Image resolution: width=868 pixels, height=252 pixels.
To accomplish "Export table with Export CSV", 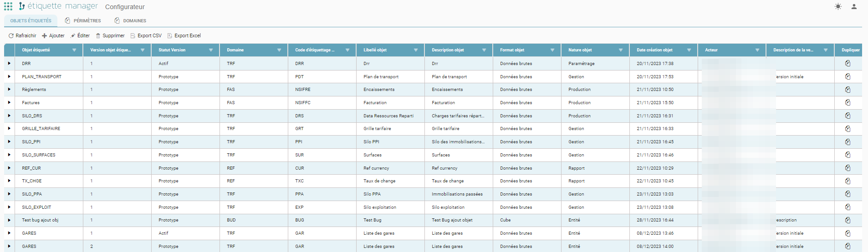I will tap(146, 35).
